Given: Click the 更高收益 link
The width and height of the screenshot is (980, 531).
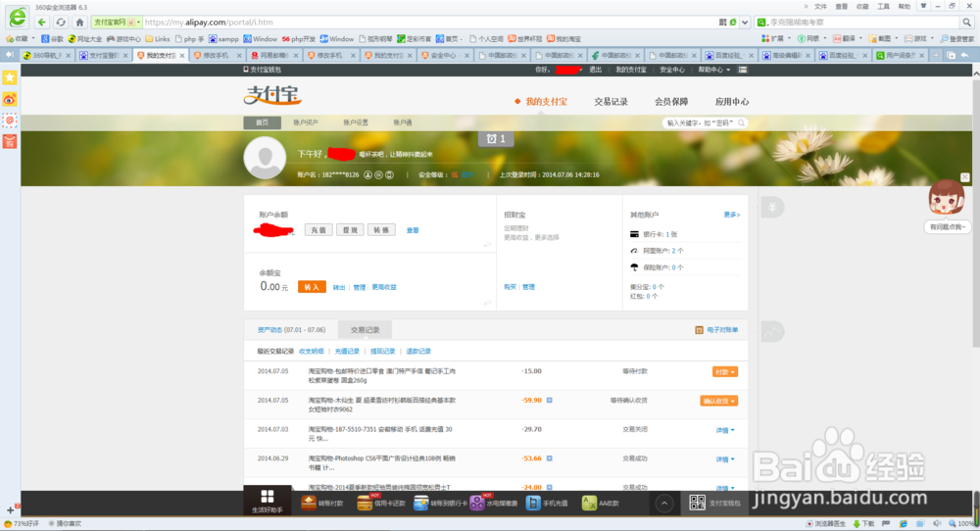Looking at the screenshot, I should click(384, 287).
